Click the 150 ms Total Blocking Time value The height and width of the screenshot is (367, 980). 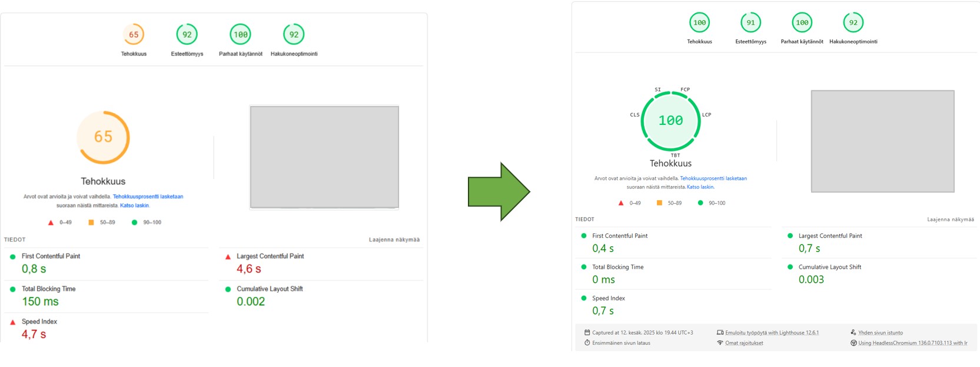[x=40, y=302]
